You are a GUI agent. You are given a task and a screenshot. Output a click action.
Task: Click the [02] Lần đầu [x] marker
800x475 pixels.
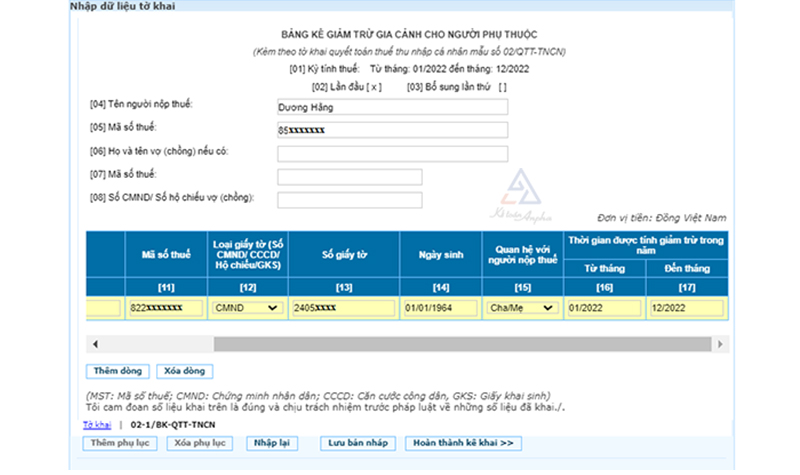point(347,87)
